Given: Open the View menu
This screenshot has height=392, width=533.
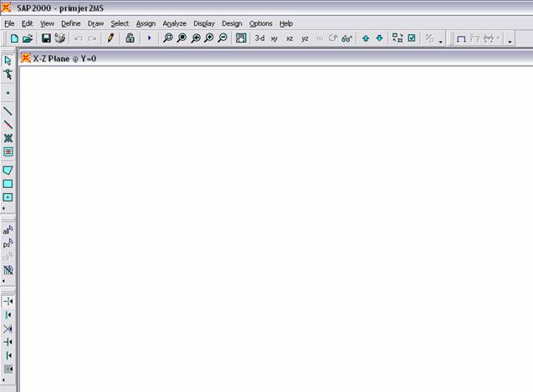Looking at the screenshot, I should tap(47, 23).
